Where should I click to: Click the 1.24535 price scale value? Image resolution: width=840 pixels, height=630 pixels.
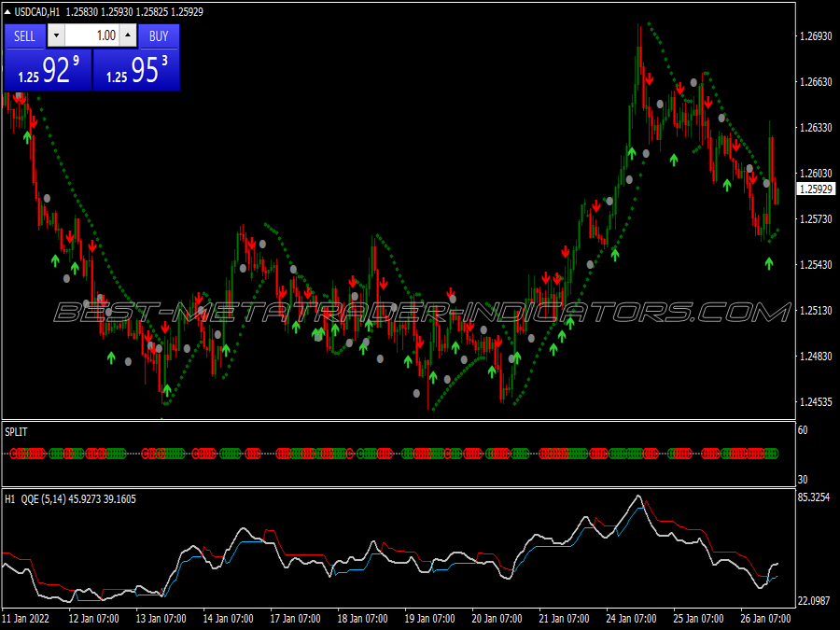[x=816, y=401]
